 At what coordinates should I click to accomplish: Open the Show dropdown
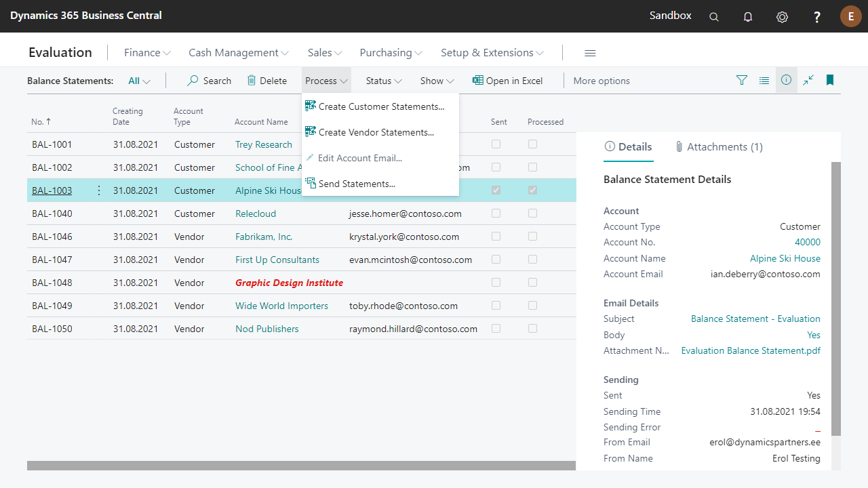437,81
